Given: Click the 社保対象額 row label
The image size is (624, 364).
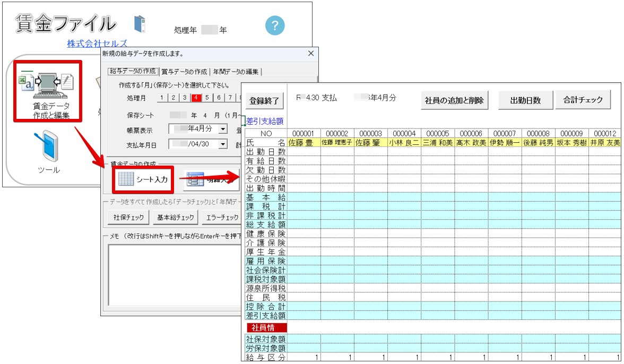Looking at the screenshot, I should click(x=266, y=339).
